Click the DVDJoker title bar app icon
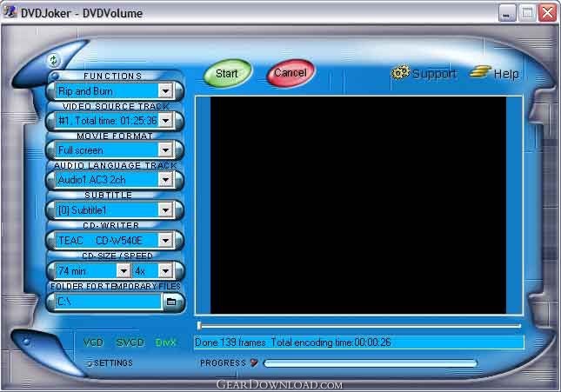The width and height of the screenshot is (561, 392). (x=10, y=12)
